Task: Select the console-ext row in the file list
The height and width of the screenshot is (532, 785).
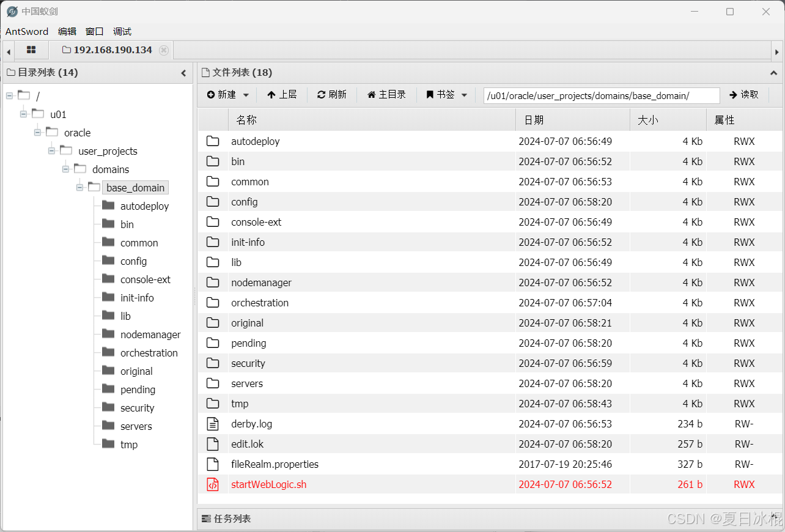Action: coord(490,222)
